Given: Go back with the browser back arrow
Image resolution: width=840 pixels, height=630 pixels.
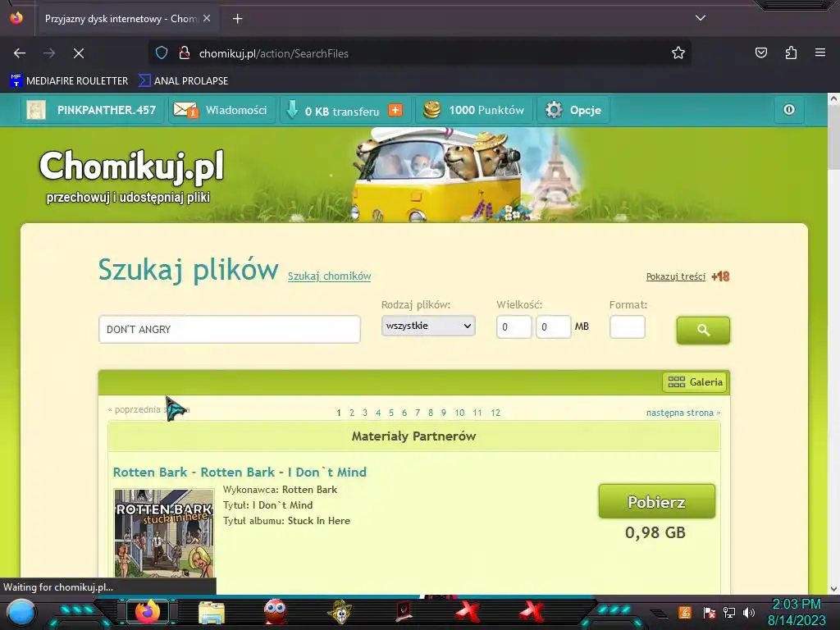Looking at the screenshot, I should tap(20, 53).
